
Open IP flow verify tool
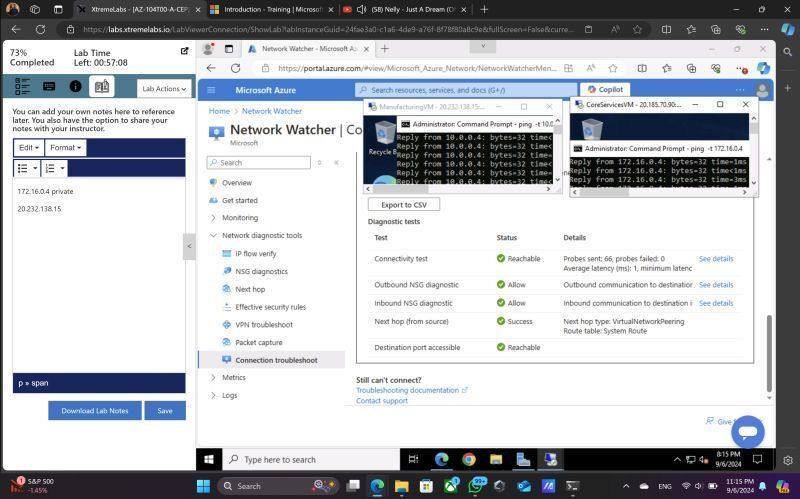256,254
